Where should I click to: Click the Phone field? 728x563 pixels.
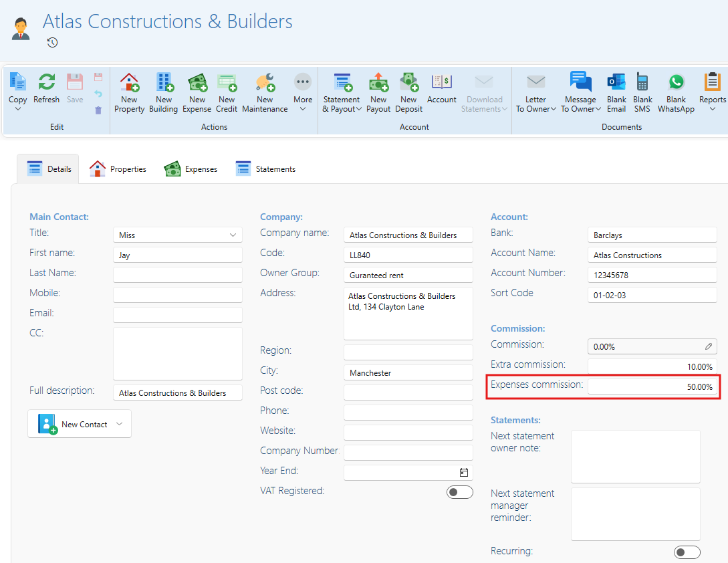[408, 413]
